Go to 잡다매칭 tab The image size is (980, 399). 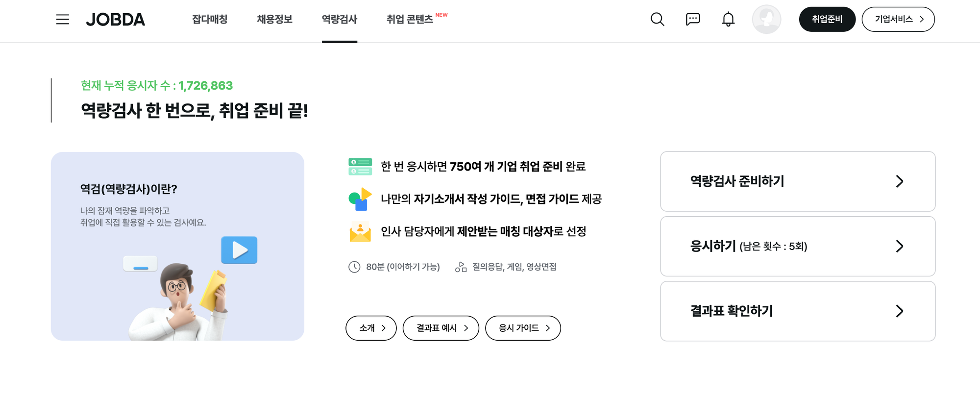210,20
